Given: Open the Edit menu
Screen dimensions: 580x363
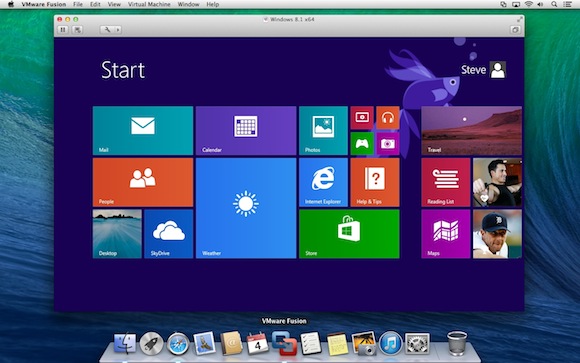Looking at the screenshot, I should pos(95,4).
